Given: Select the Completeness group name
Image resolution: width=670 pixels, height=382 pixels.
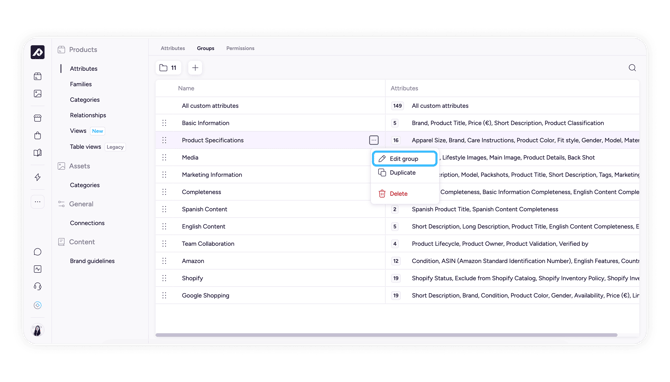Looking at the screenshot, I should [x=201, y=192].
